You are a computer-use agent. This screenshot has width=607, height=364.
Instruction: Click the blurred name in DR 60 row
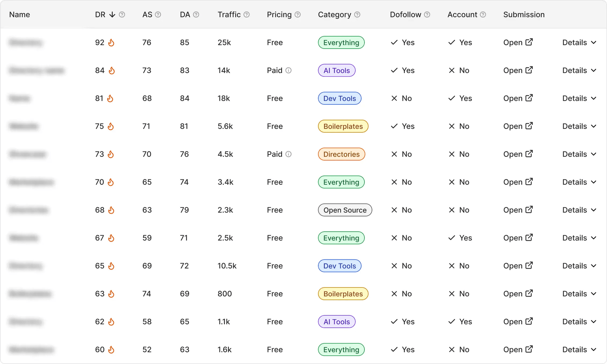(31, 349)
